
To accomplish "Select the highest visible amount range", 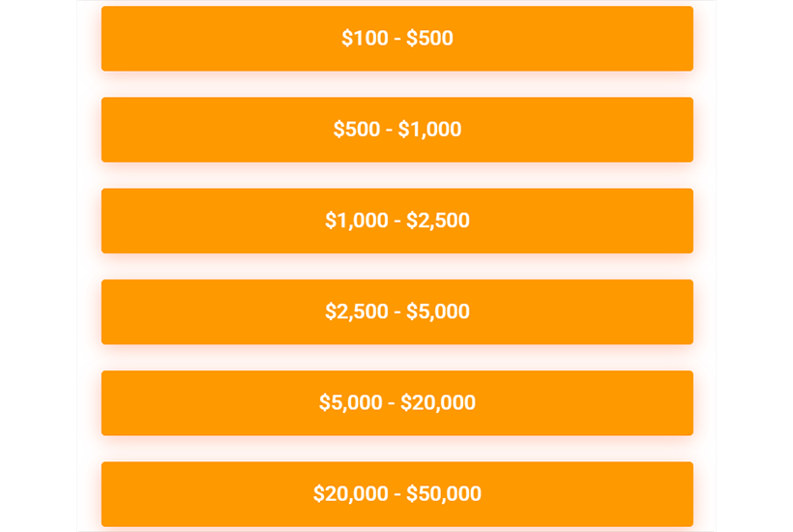I will pyautogui.click(x=396, y=493).
